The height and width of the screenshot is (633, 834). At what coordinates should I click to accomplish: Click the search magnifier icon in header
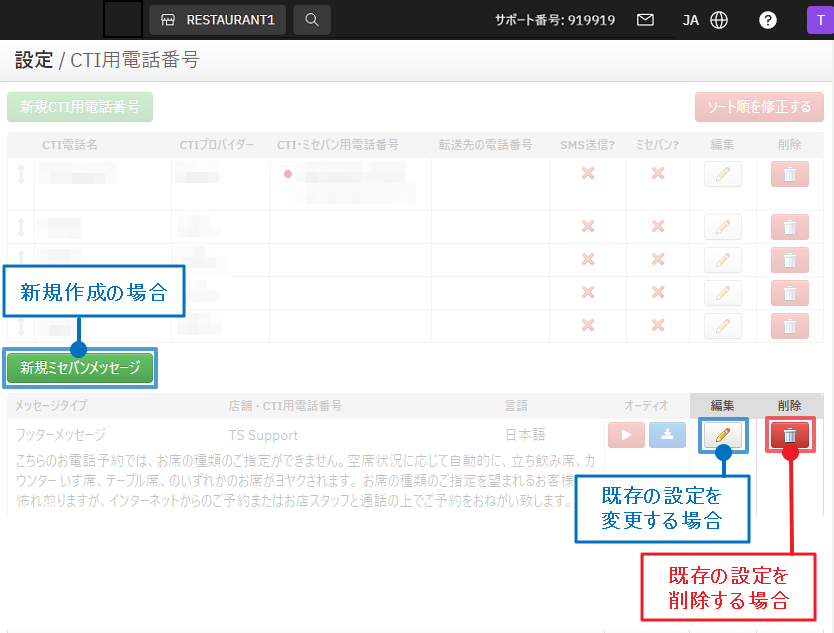(312, 19)
